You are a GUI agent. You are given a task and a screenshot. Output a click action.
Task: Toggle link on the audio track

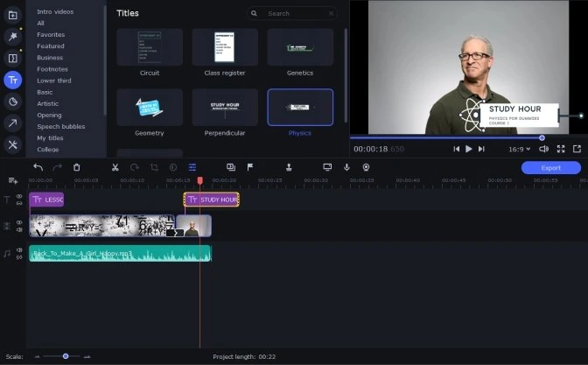pos(19,257)
